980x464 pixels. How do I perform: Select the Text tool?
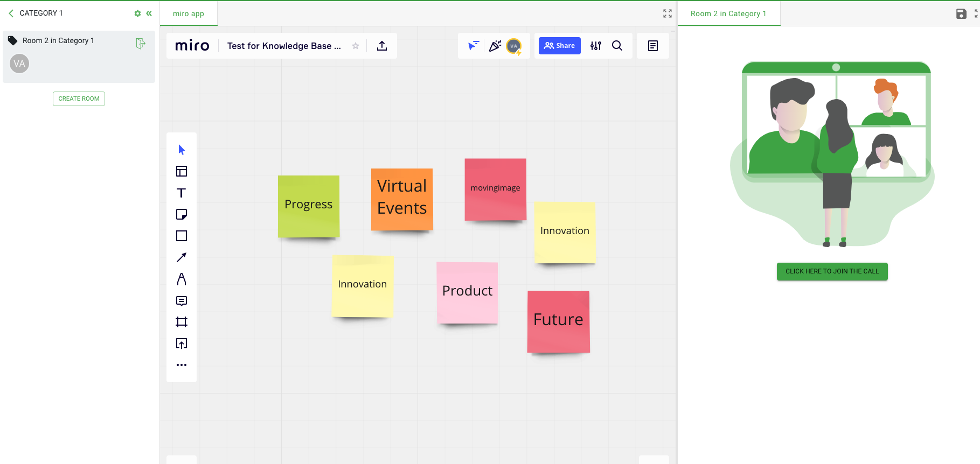[182, 193]
